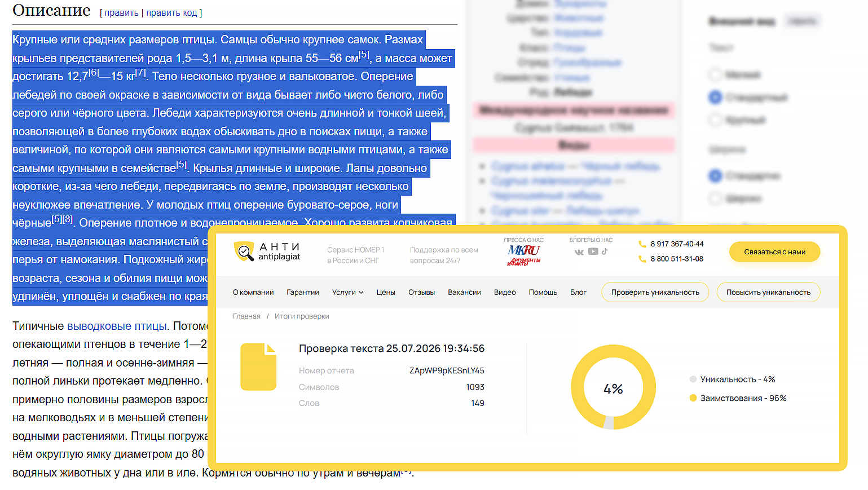Image resolution: width=868 pixels, height=490 pixels.
Task: Open the Отзывы menu item
Action: (x=421, y=292)
